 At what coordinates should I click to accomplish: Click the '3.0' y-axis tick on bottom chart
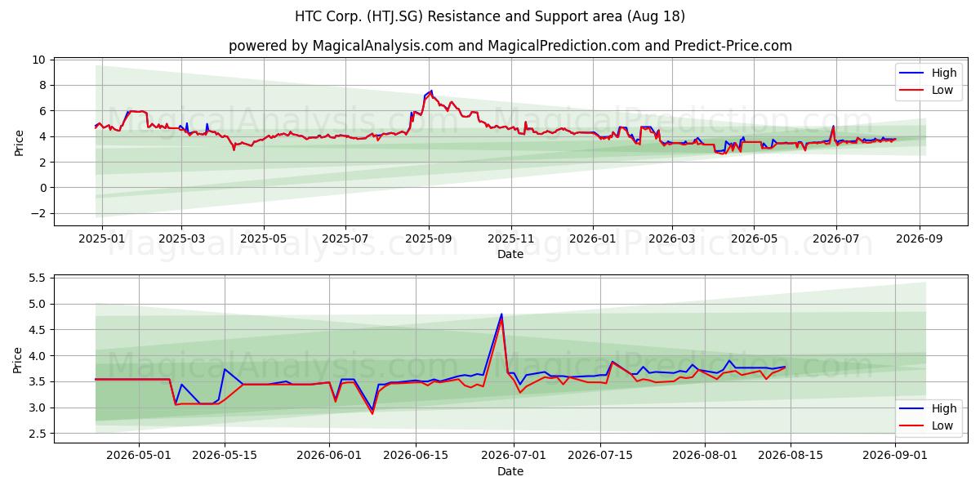coord(37,408)
